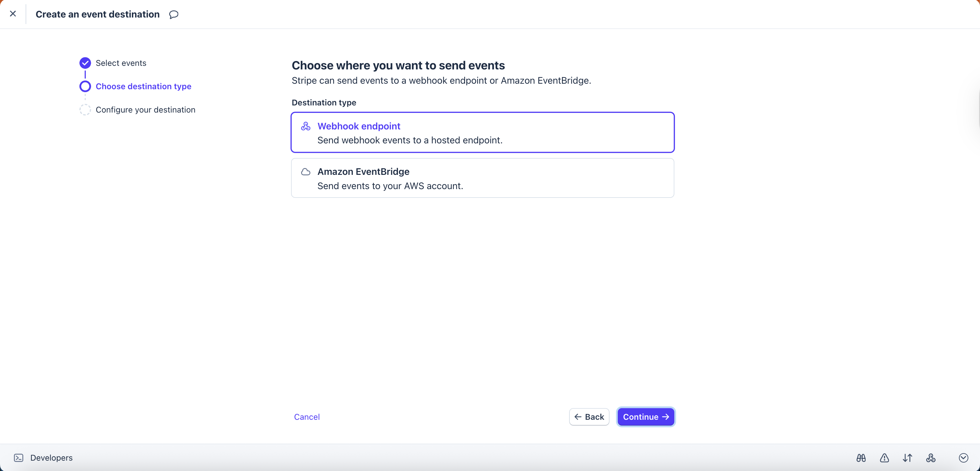
Task: Go Back to the previous step
Action: [589, 417]
